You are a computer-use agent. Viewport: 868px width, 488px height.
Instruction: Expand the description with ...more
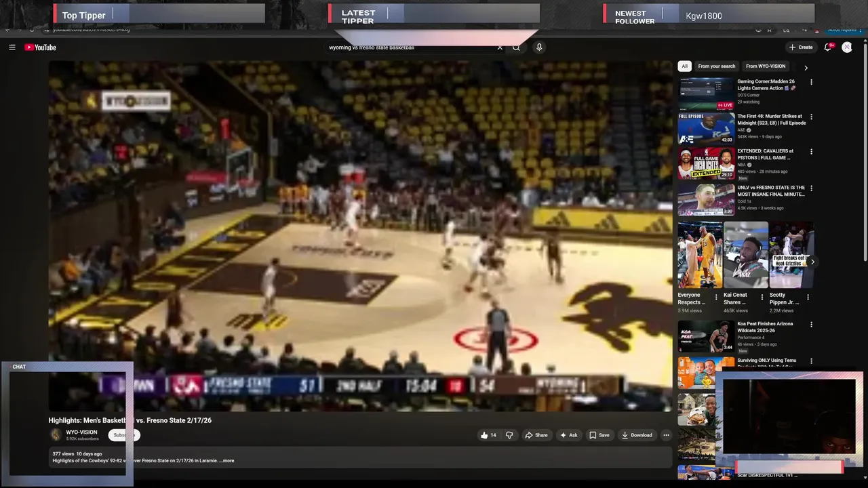[226, 461]
